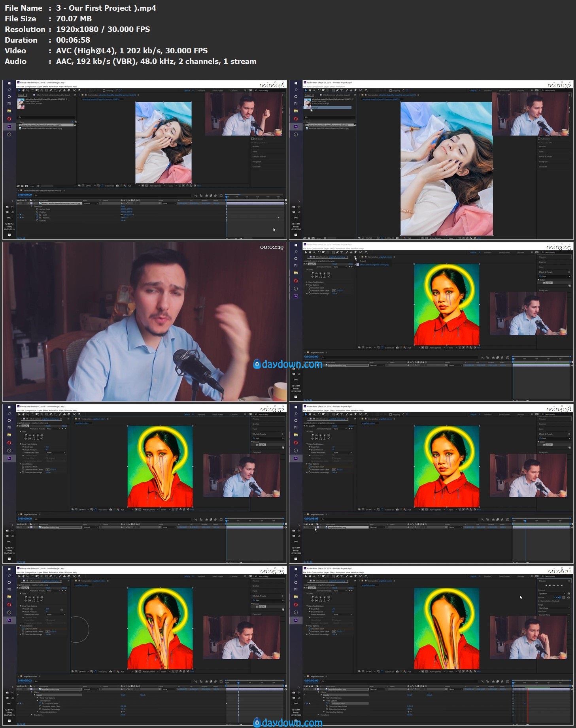Viewport: 576px width, 728px height.
Task: Toggle the Position stopwatch in the 00:00:46 frame
Action: (x=37, y=212)
